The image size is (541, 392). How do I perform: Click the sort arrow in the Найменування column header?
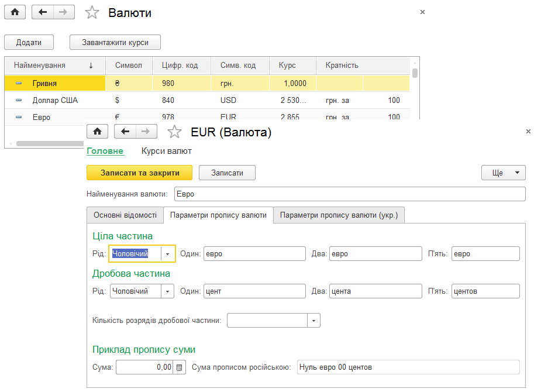click(x=91, y=66)
